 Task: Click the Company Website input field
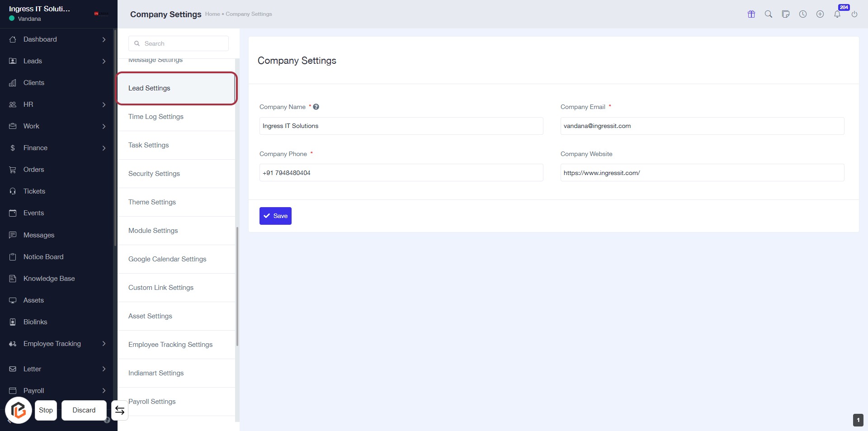click(702, 173)
